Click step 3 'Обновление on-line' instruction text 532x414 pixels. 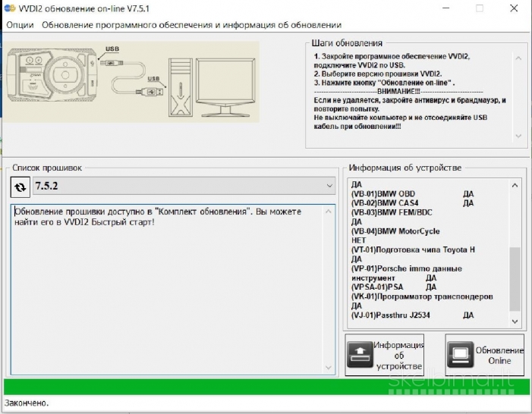coord(384,83)
